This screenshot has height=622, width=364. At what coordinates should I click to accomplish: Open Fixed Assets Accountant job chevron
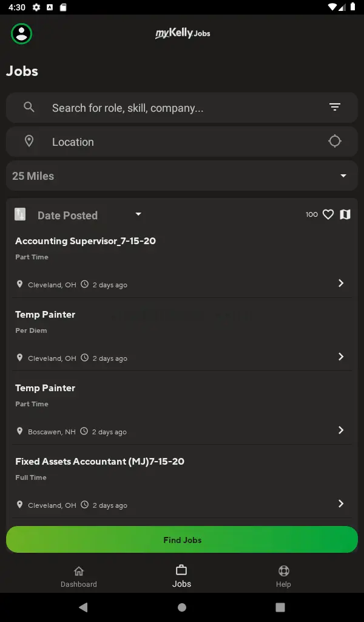tap(341, 504)
